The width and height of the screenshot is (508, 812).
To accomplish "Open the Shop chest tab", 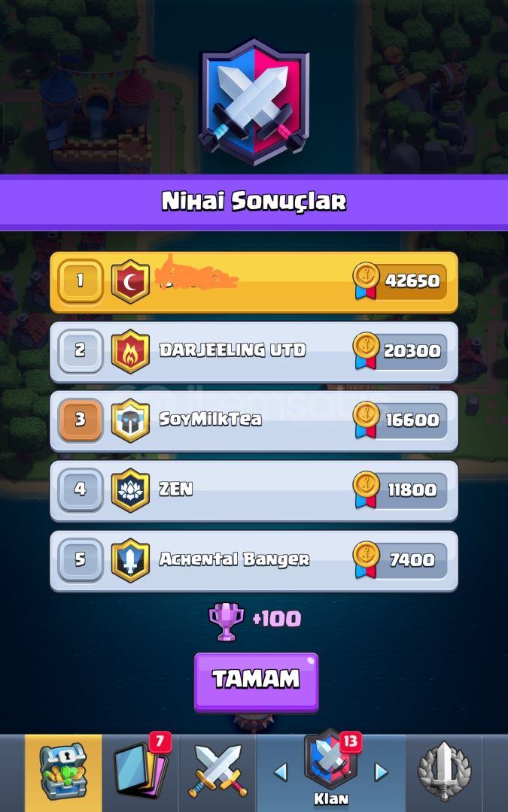I will [63, 773].
